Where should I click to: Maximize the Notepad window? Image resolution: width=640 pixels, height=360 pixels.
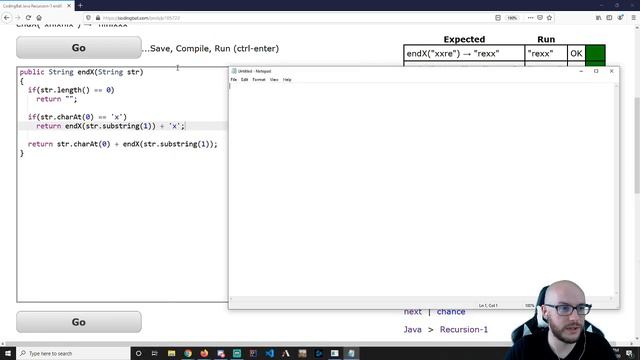point(596,71)
